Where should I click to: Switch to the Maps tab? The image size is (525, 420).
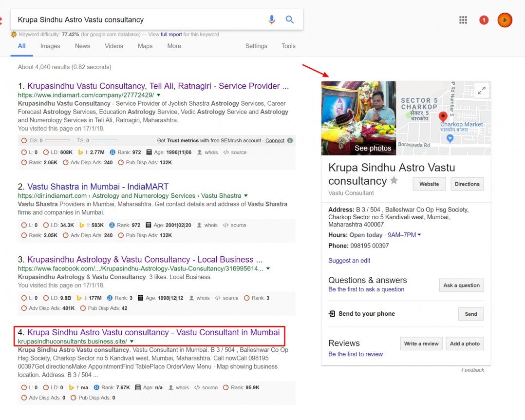click(x=145, y=46)
